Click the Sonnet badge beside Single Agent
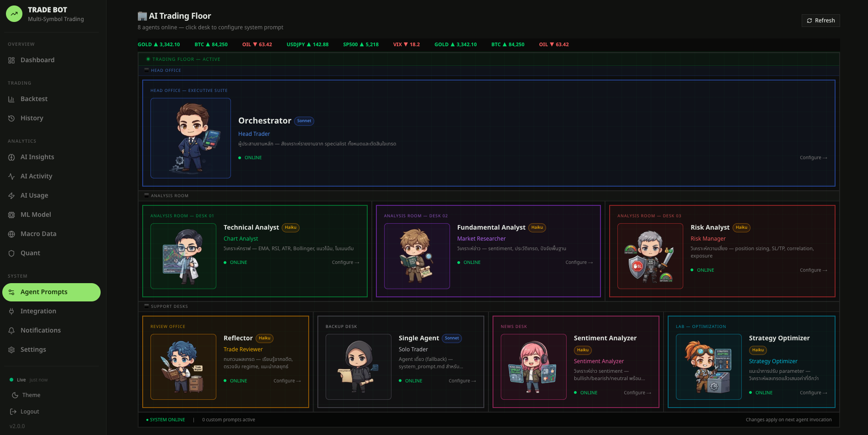868x435 pixels. pos(452,338)
